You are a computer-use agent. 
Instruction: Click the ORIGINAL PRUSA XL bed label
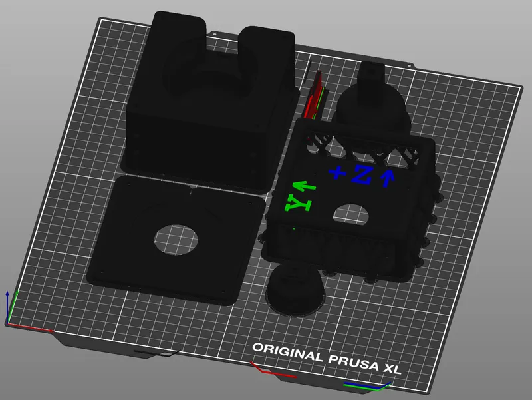pyautogui.click(x=328, y=356)
